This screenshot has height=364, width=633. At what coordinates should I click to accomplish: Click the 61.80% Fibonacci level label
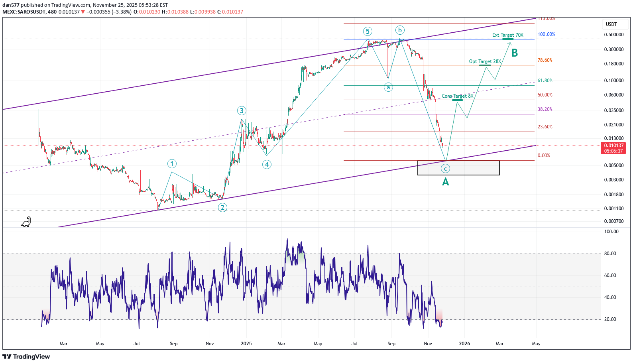(x=545, y=81)
